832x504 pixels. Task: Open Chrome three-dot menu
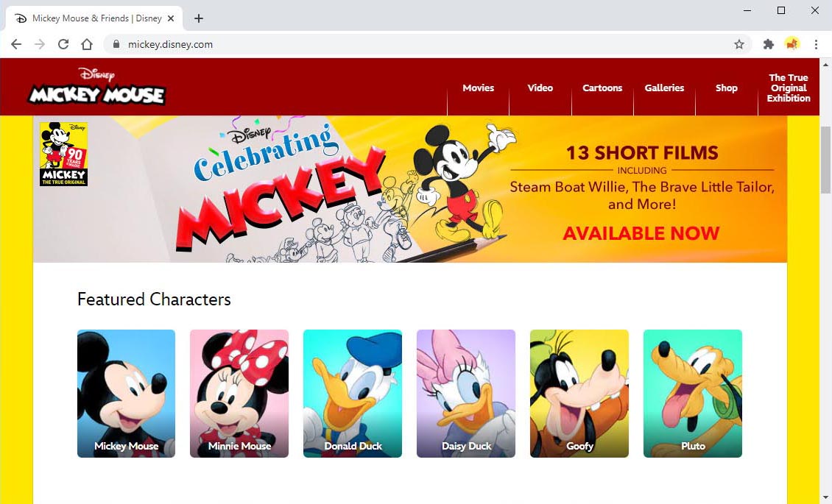(816, 45)
